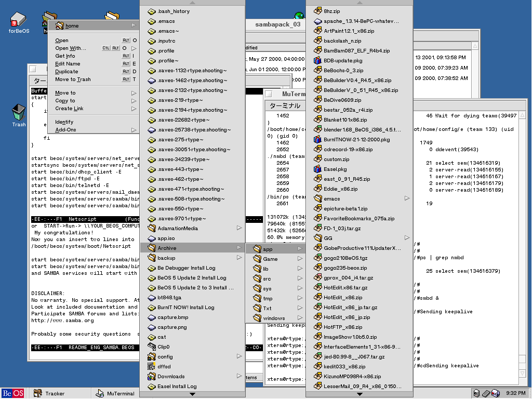The width and height of the screenshot is (532, 399).
Task: Select ArtPaint1.2.1_x86.zip in the app list
Action: coord(360,31)
